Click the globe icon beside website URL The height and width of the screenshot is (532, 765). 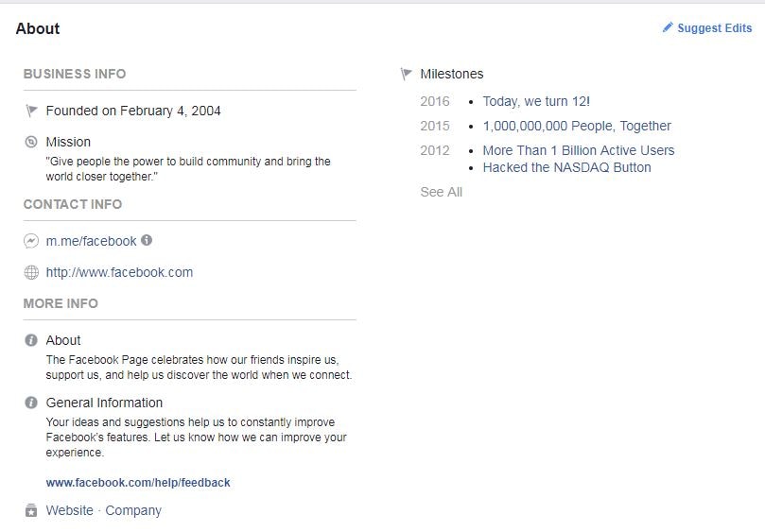click(31, 272)
